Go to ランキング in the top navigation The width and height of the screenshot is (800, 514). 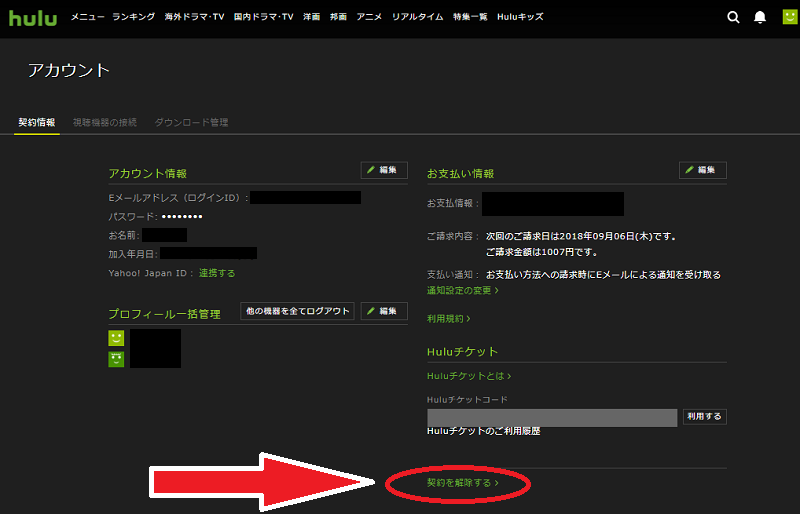(x=134, y=17)
